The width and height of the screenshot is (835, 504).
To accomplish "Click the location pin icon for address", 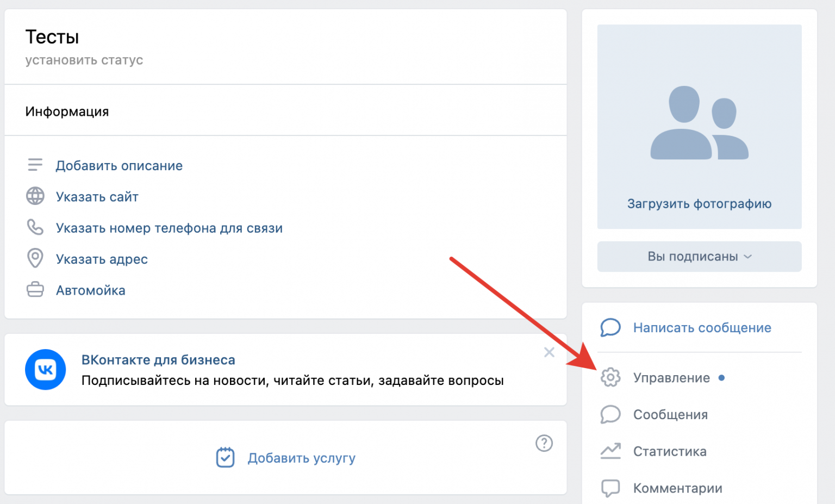I will (35, 258).
